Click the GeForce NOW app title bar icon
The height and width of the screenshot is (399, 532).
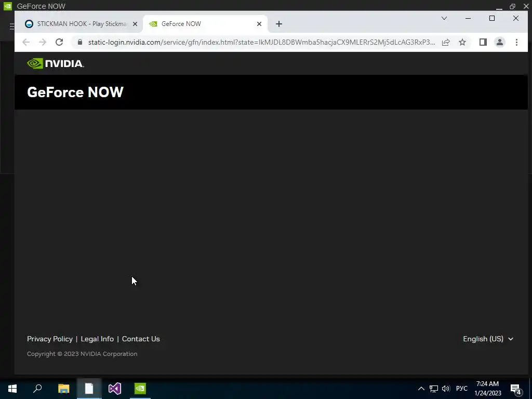[7, 6]
